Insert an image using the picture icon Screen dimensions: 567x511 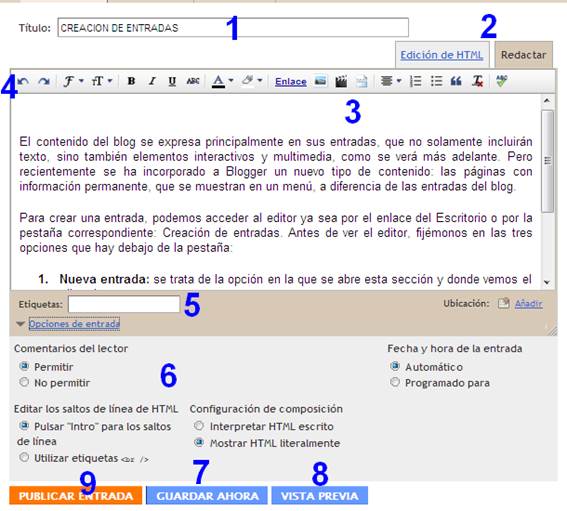(x=320, y=81)
